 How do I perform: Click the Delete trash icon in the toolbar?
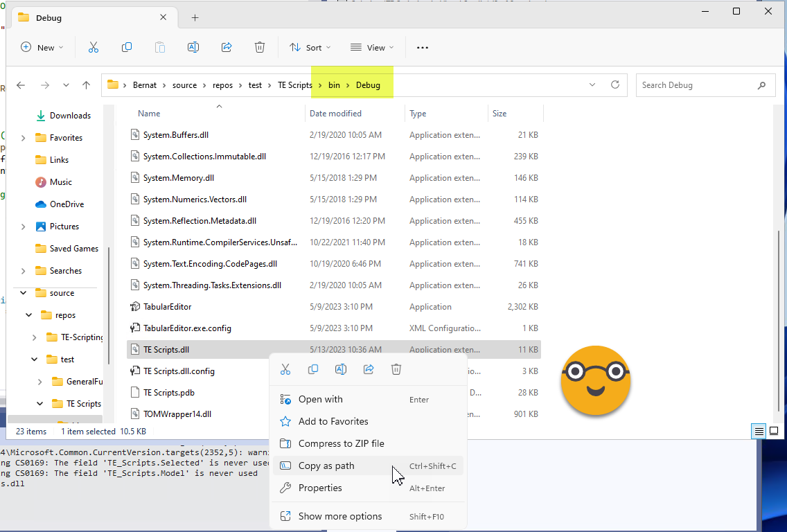click(x=260, y=47)
